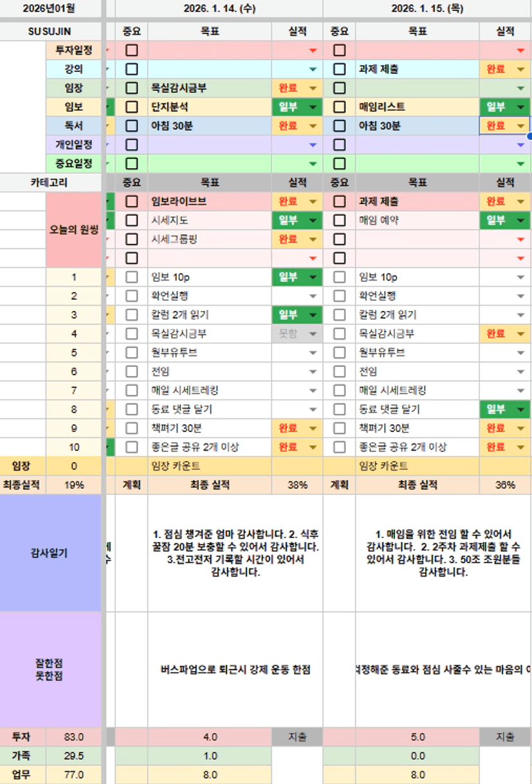
Task: Select January 15 gratitude journal entry cell
Action: [443, 553]
